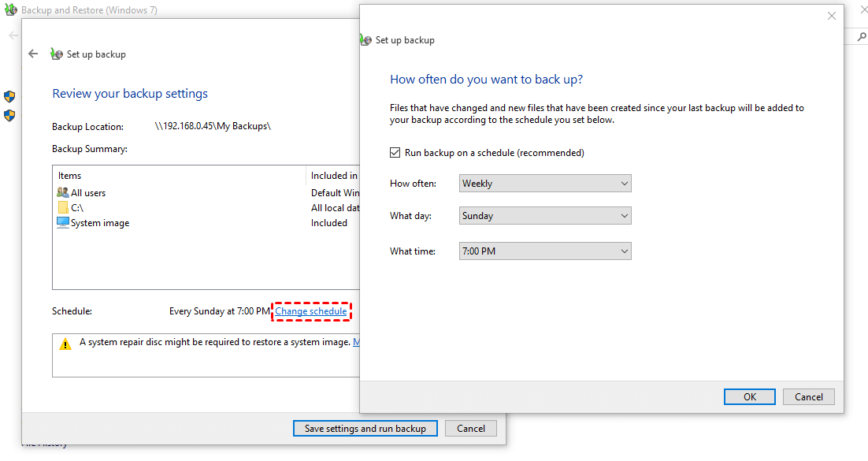Screen dimensions: 868x461
Task: Select the C:\ folder icon in summary list
Action: pos(63,208)
